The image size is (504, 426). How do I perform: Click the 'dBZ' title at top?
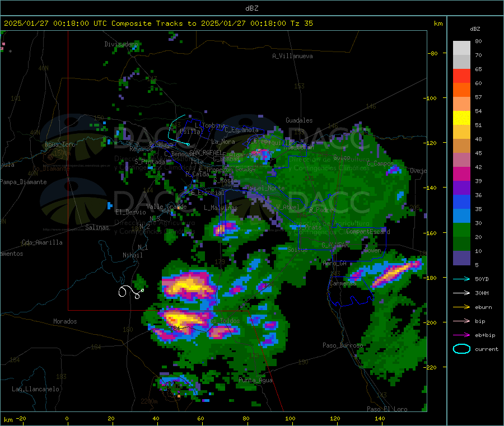[x=251, y=8]
